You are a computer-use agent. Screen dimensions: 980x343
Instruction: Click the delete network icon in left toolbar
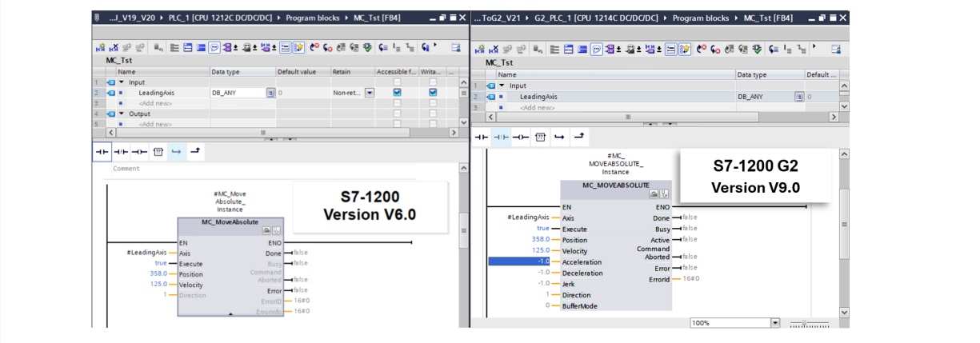(x=114, y=48)
